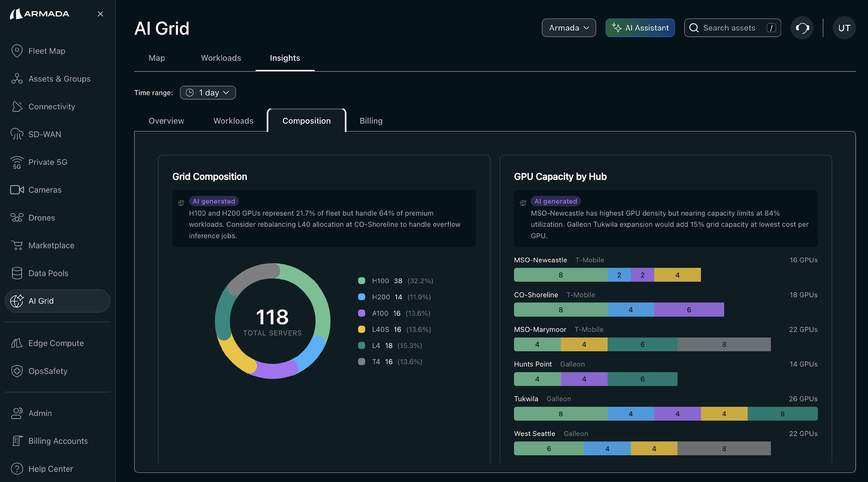Open the 1 day time range dropdown
This screenshot has height=482, width=868.
(x=208, y=93)
